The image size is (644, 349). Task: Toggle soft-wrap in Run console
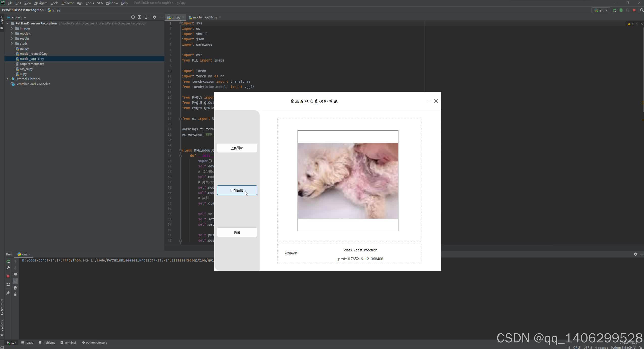(x=15, y=275)
